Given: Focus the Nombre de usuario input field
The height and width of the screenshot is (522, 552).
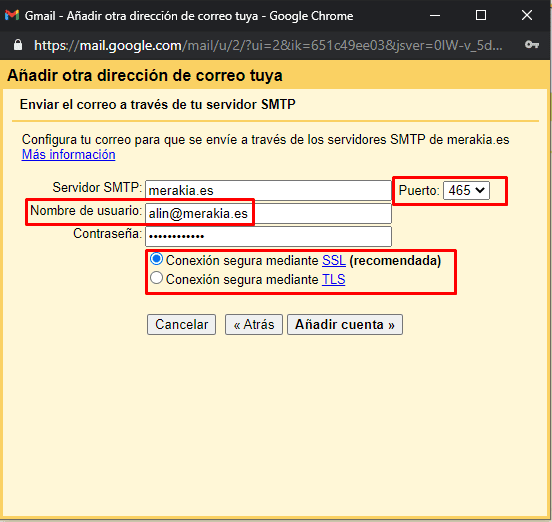Looking at the screenshot, I should pos(268,213).
